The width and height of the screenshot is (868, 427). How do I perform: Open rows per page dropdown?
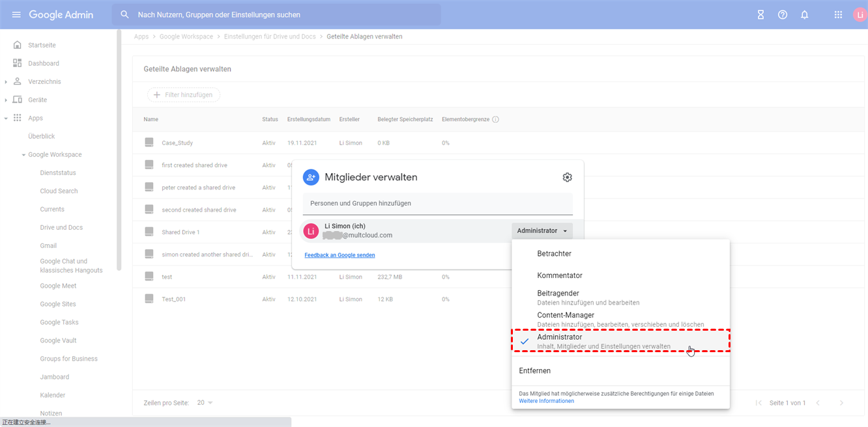(205, 403)
